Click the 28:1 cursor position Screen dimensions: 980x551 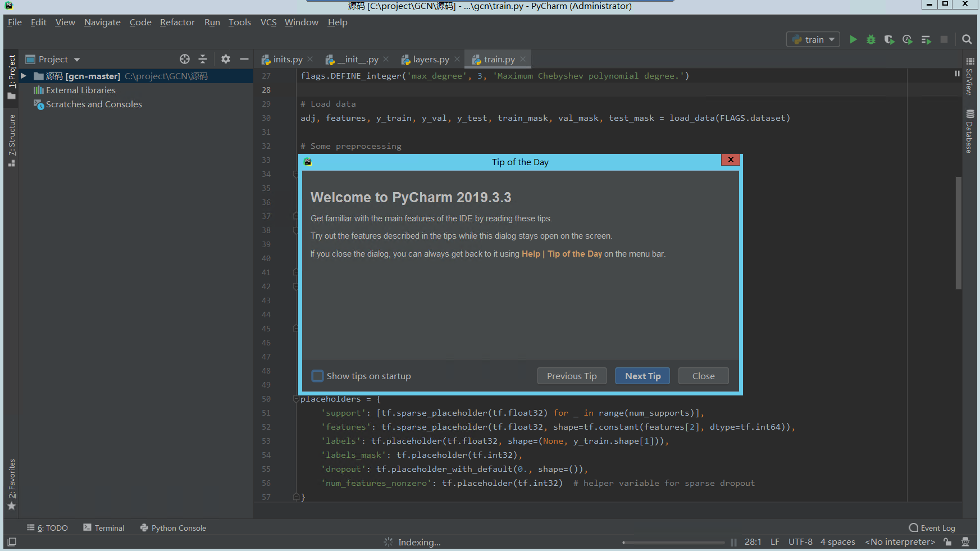tap(753, 542)
